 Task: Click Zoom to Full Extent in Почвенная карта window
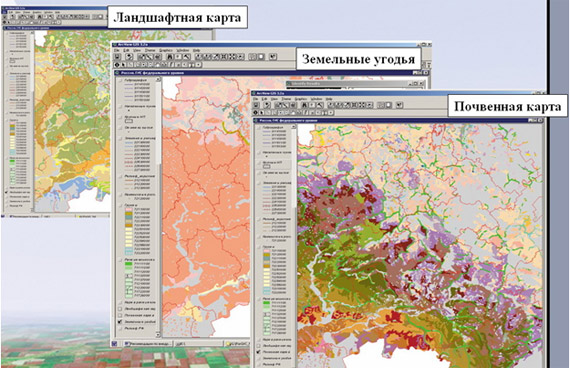[332, 105]
